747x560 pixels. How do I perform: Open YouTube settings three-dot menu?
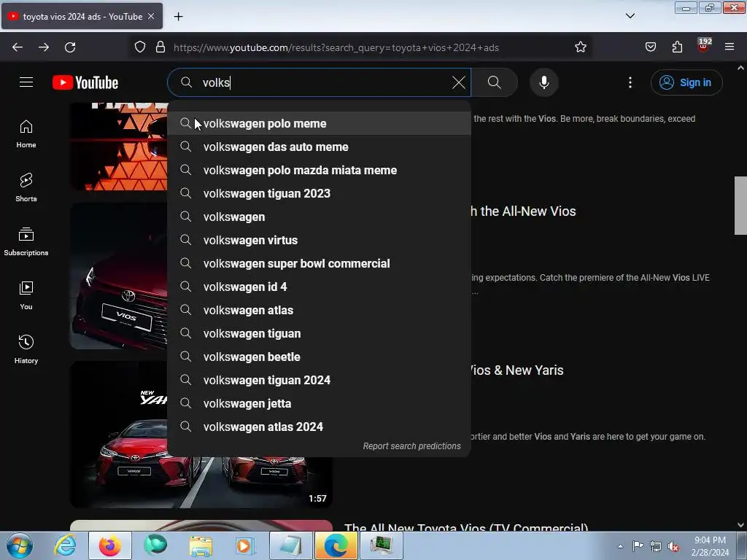pyautogui.click(x=630, y=82)
